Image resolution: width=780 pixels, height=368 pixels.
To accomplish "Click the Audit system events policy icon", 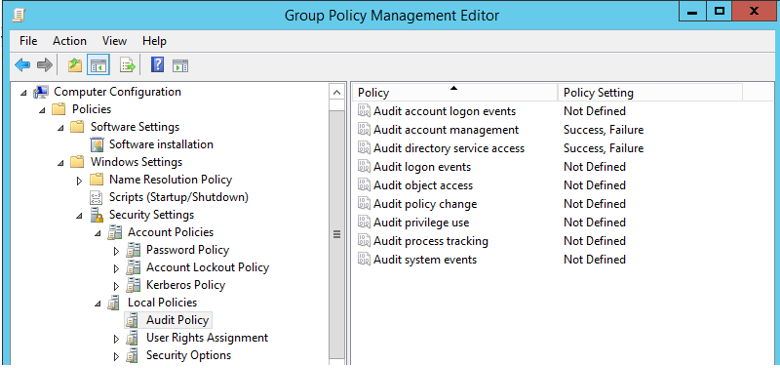I will tap(365, 260).
